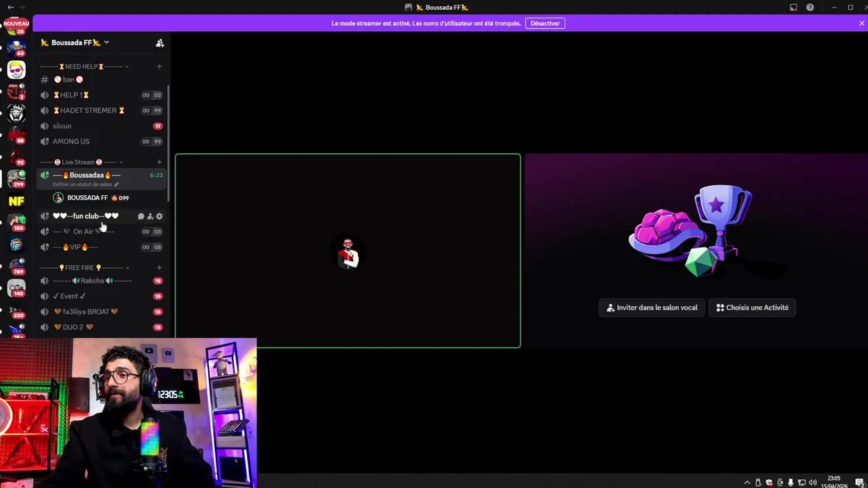The width and height of the screenshot is (868, 488).
Task: Open the server icon with badge 140
Action: (x=16, y=288)
